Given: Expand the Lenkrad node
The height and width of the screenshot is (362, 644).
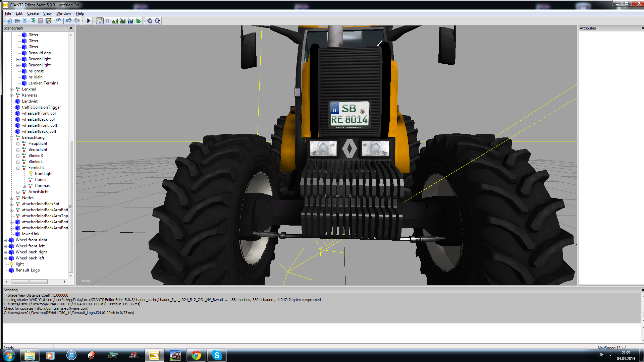Looking at the screenshot, I should 12,89.
